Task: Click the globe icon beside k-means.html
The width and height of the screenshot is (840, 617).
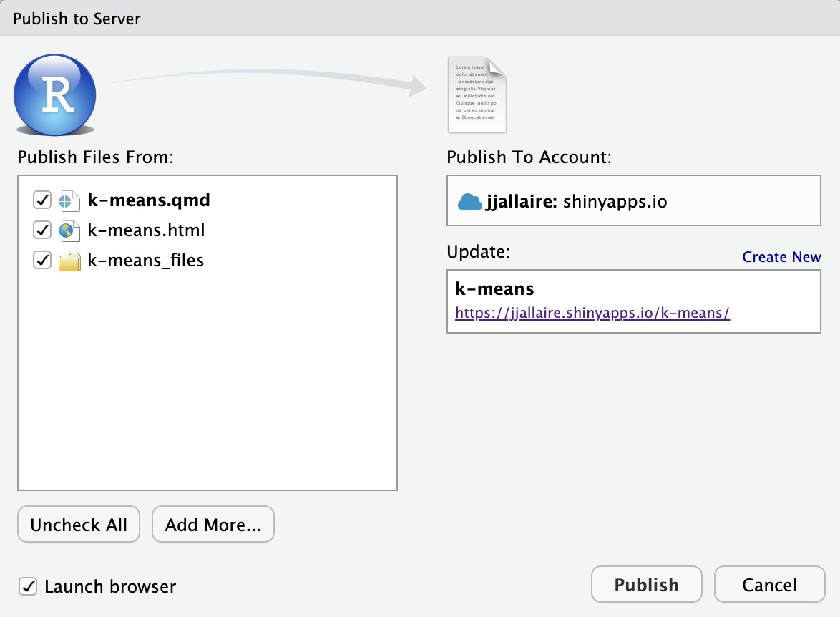Action: [69, 230]
